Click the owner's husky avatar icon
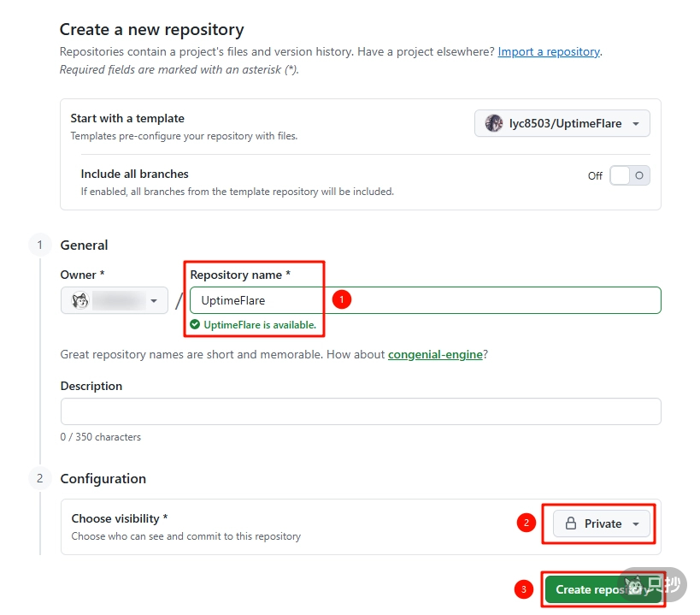The image size is (700, 615). (x=80, y=301)
